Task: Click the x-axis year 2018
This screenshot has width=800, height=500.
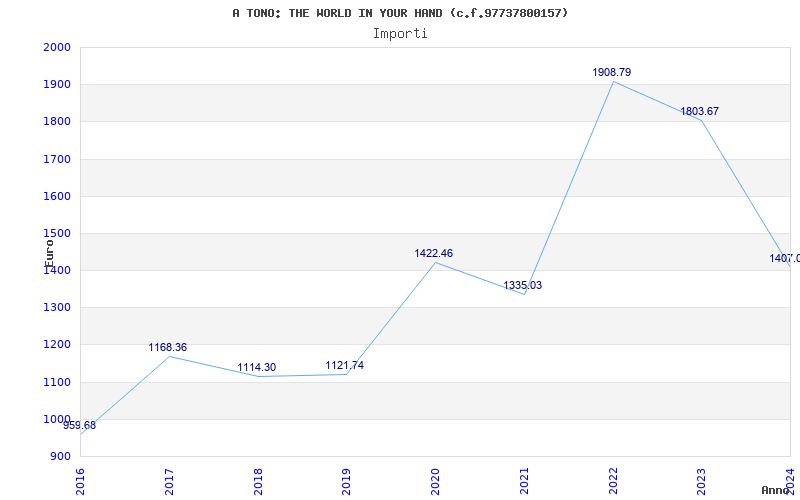Action: [x=258, y=481]
